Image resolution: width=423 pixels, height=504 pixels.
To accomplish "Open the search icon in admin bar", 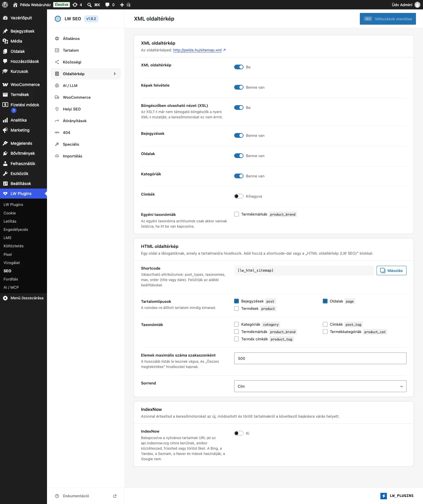I will (89, 5).
